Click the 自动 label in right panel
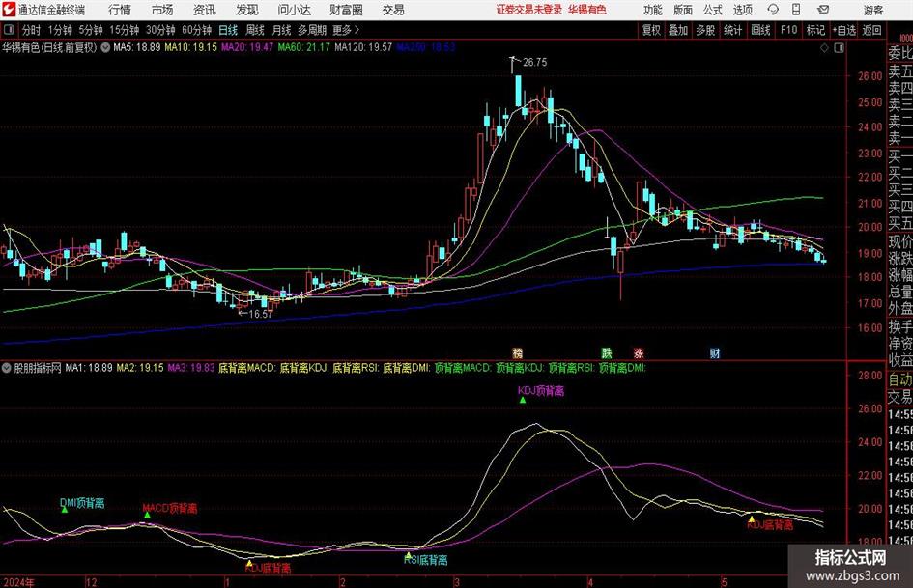913x588 pixels. click(x=900, y=379)
